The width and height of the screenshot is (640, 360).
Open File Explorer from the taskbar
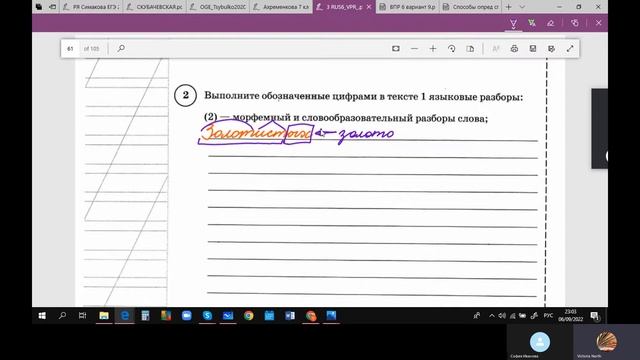click(104, 316)
